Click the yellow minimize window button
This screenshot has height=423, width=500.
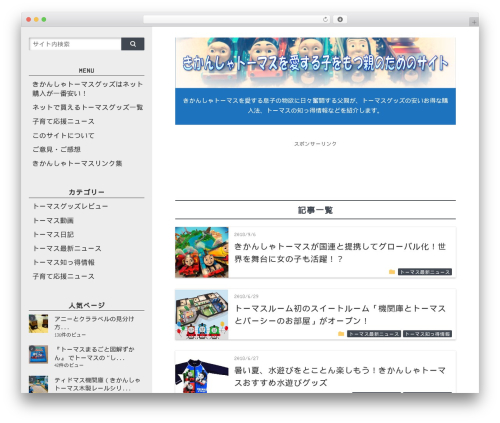coord(36,19)
